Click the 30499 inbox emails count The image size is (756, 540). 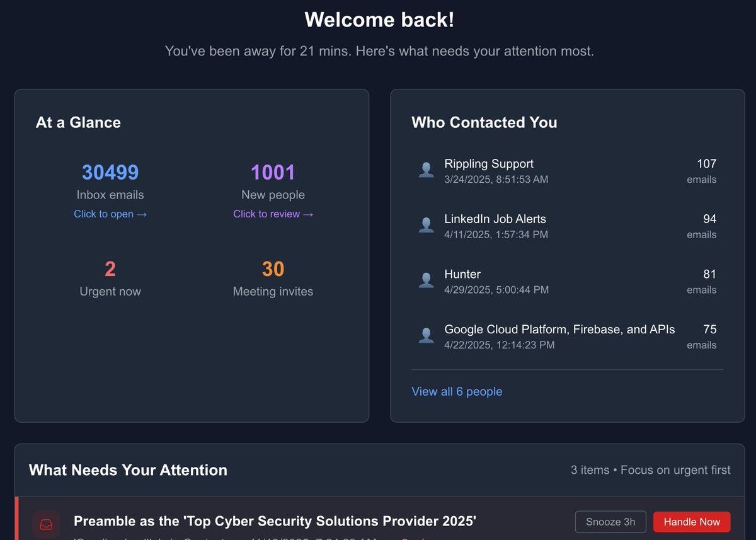(110, 172)
